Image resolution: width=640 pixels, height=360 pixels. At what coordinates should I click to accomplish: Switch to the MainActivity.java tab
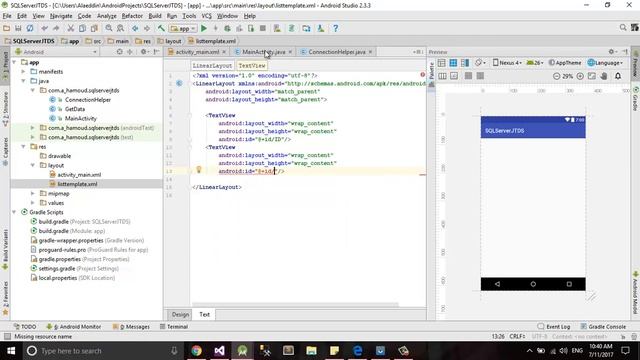pyautogui.click(x=263, y=52)
